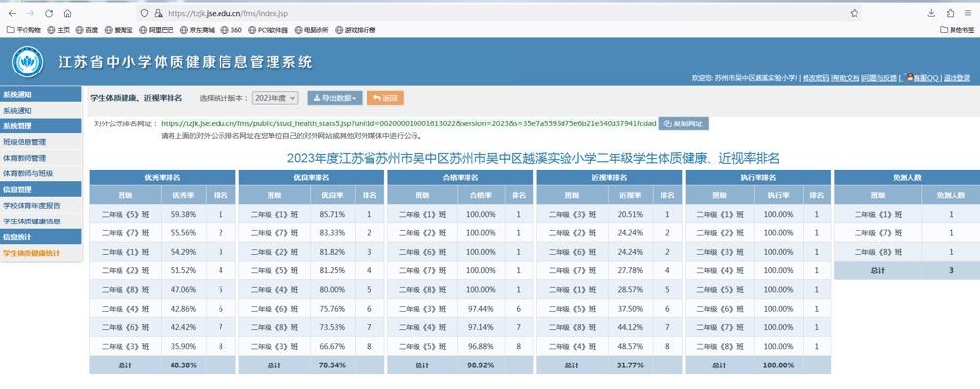This screenshot has height=389, width=980.
Task: Open the browser hamburger menu
Action: coord(968,13)
